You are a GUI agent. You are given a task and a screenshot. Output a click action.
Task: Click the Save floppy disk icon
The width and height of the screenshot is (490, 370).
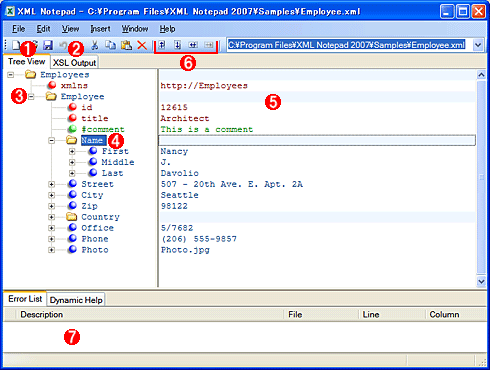tap(48, 45)
